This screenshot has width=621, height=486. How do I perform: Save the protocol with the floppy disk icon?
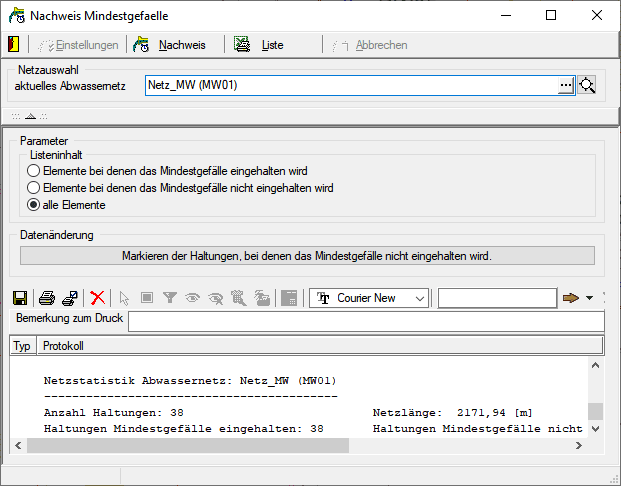[x=20, y=298]
